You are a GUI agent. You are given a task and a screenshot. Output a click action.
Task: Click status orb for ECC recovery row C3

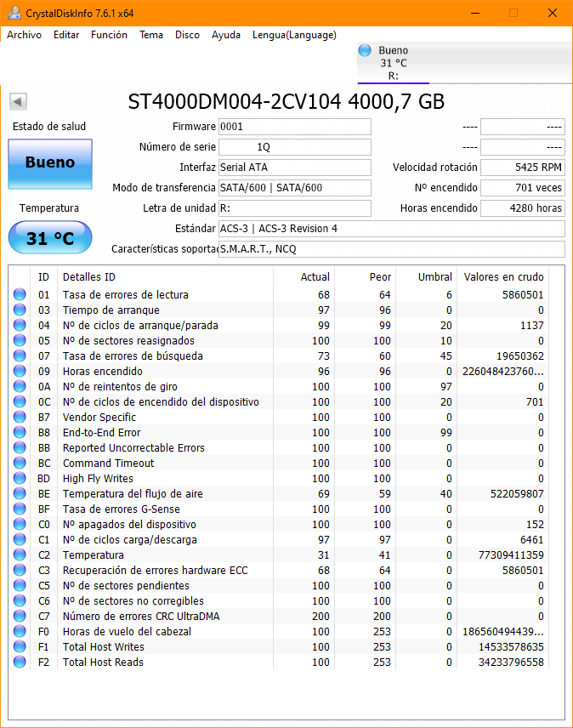(x=20, y=570)
